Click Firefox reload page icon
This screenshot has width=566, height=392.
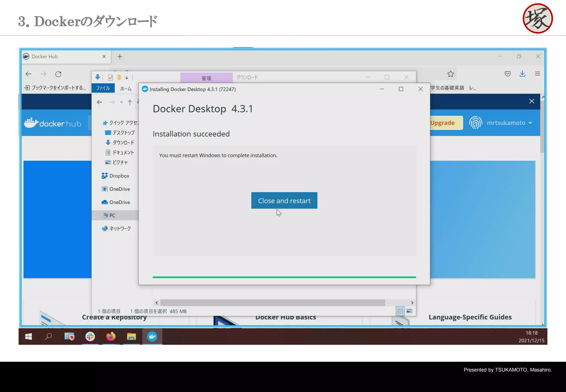[58, 74]
